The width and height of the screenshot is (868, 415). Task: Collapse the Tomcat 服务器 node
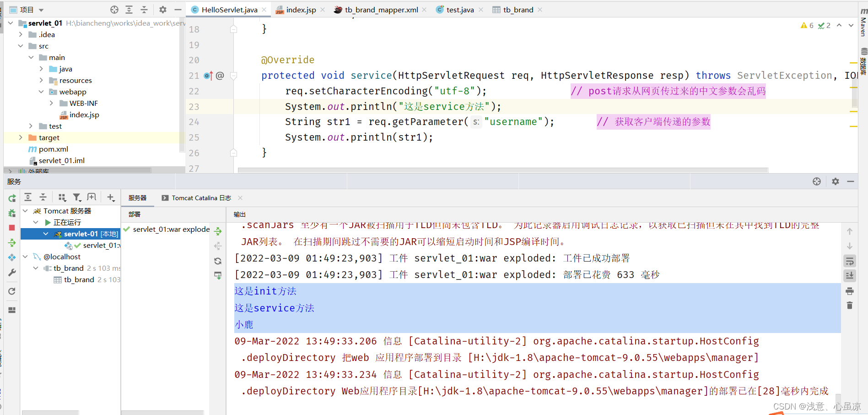[26, 211]
